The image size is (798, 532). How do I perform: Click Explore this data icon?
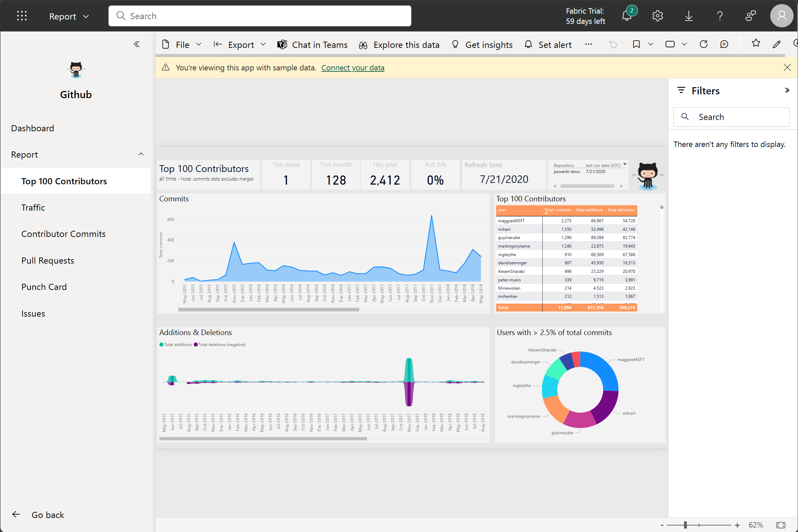[364, 45]
